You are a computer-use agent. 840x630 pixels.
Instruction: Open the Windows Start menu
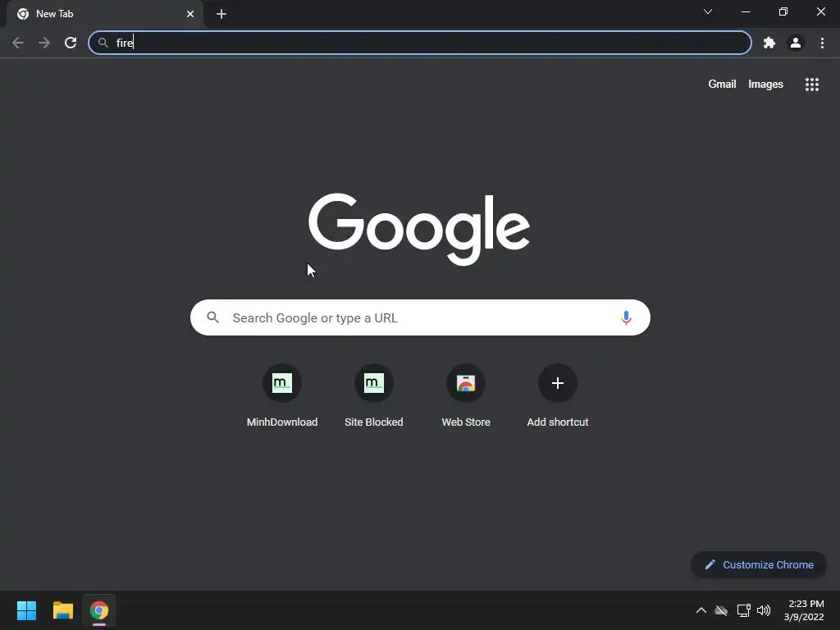(x=26, y=610)
